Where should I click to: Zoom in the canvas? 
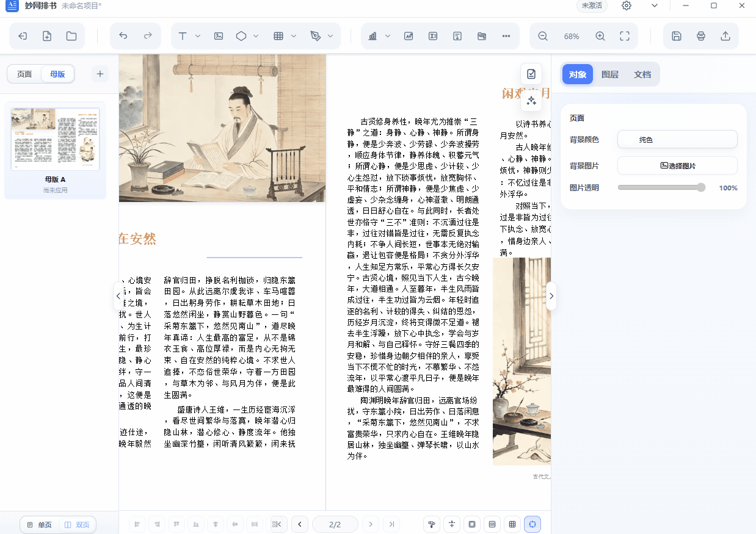600,36
